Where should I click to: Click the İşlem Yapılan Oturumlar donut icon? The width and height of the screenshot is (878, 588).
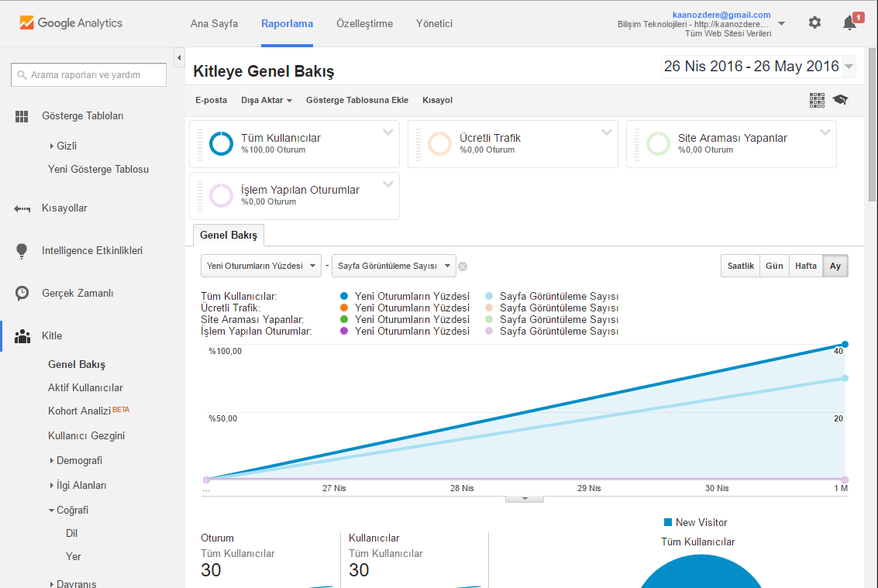click(x=221, y=195)
